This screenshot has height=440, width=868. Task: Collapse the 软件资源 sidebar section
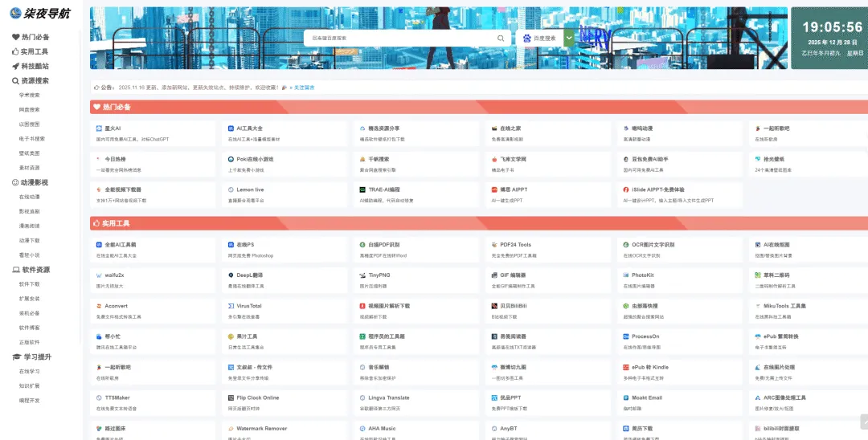(31, 270)
